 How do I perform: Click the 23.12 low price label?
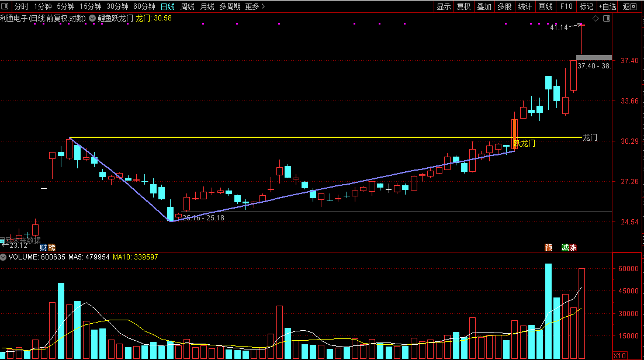18,245
